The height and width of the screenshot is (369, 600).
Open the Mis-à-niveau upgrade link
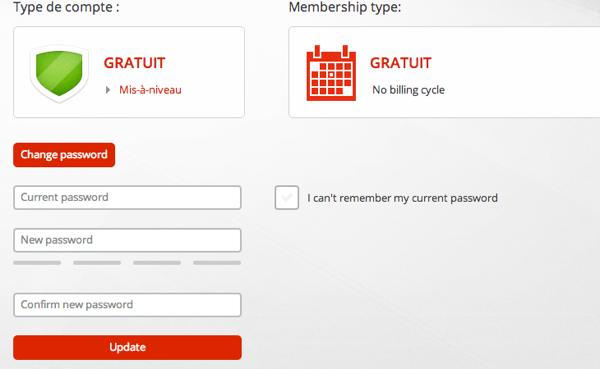(x=150, y=90)
